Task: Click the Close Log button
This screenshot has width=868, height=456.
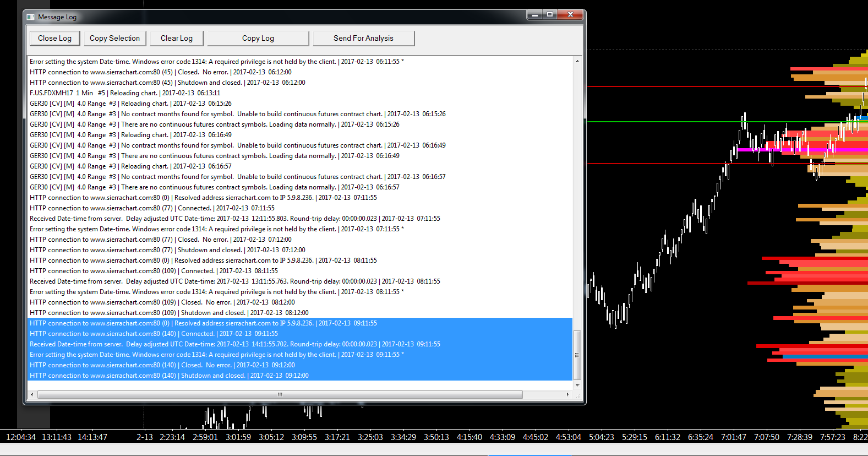Action: [x=54, y=38]
